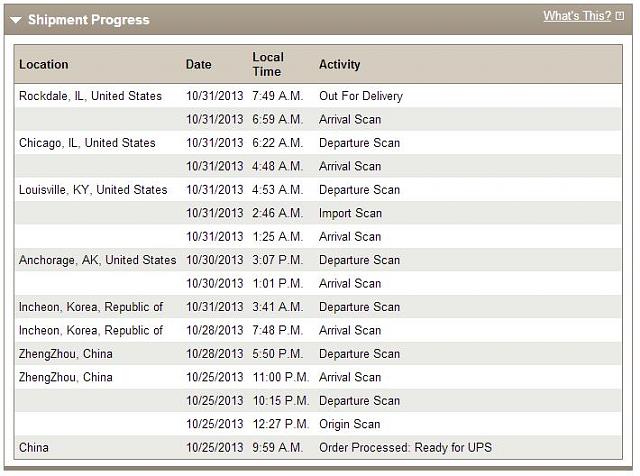Click Louisville, KY, United States location
Image resolution: width=640 pixels, height=476 pixels.
click(93, 190)
